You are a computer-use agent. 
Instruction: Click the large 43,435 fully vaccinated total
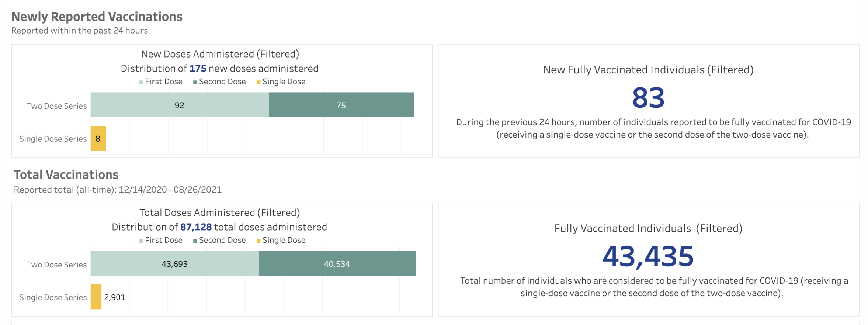tap(648, 256)
